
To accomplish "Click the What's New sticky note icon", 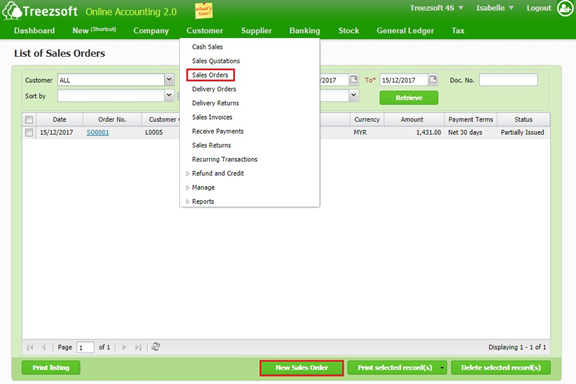I will (204, 11).
